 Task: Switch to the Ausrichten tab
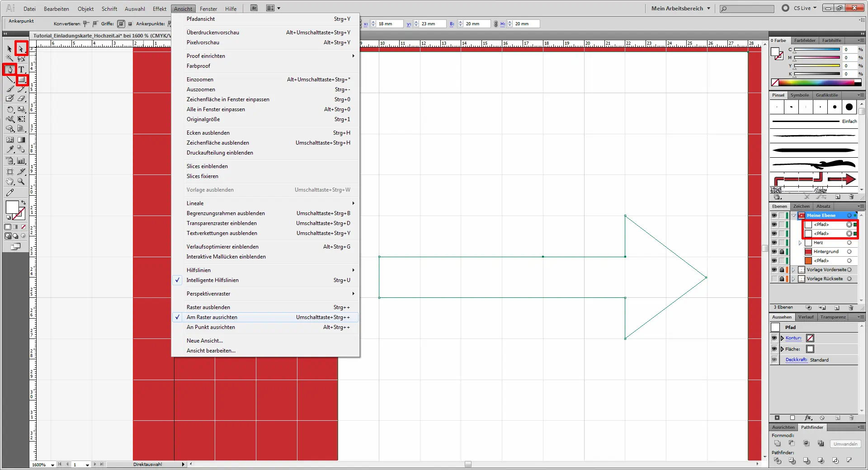[x=783, y=427]
